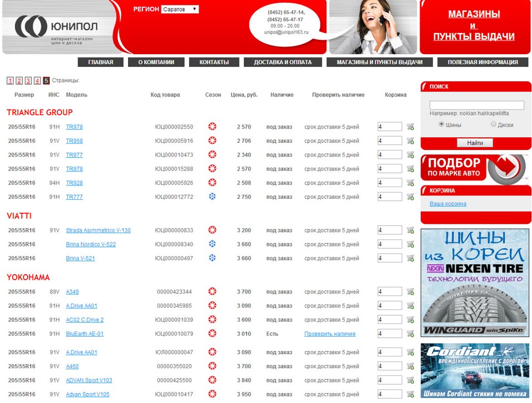Add Advan Sport V105 to cart

pos(410,394)
